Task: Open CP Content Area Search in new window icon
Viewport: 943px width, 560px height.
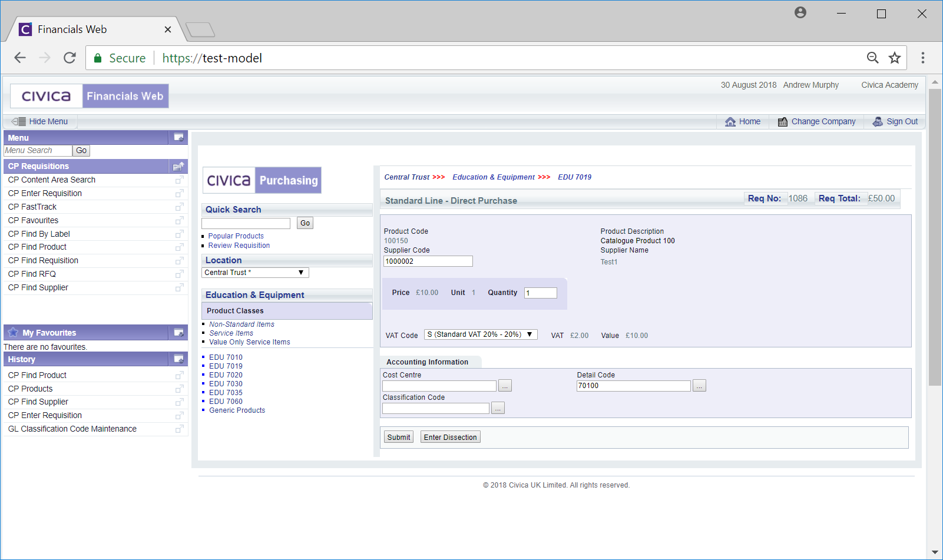Action: pos(179,180)
